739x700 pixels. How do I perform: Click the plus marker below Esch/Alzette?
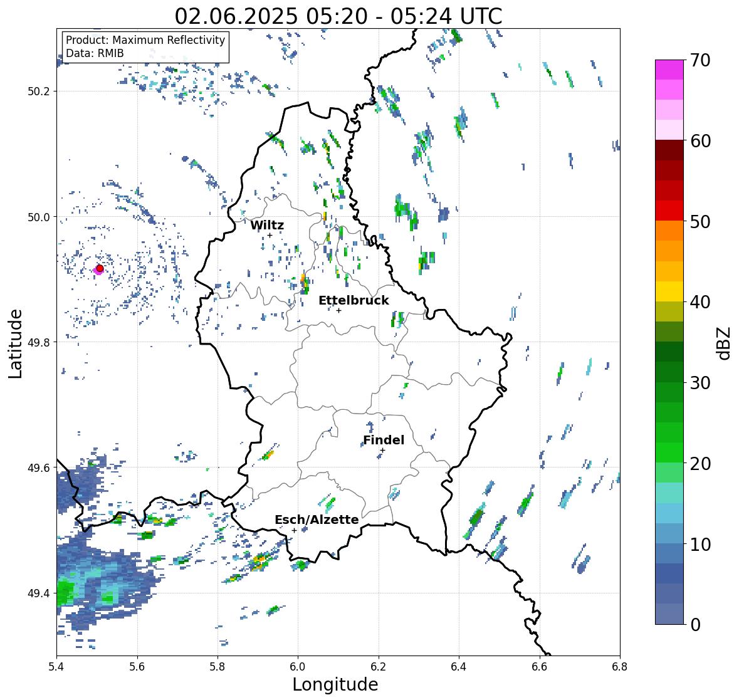[294, 530]
